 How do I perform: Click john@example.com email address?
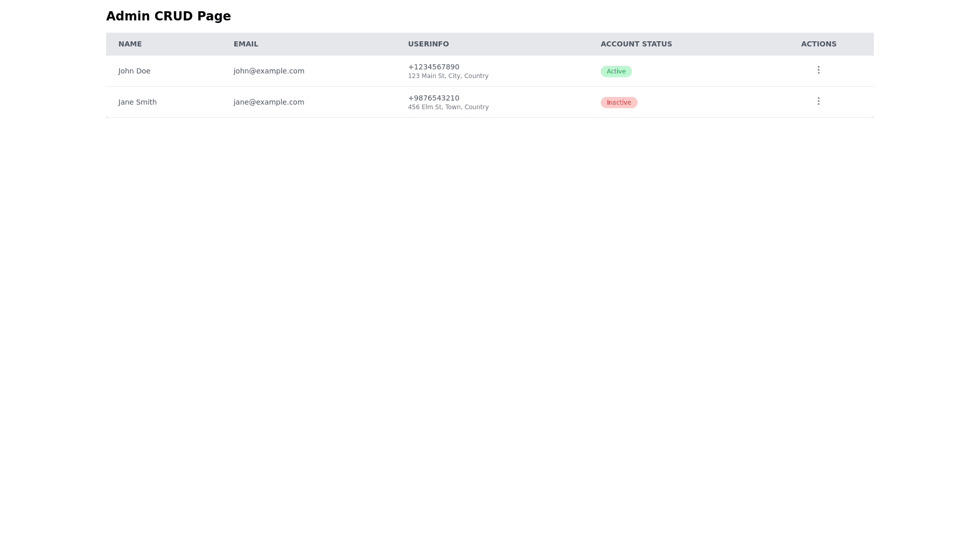tap(269, 71)
